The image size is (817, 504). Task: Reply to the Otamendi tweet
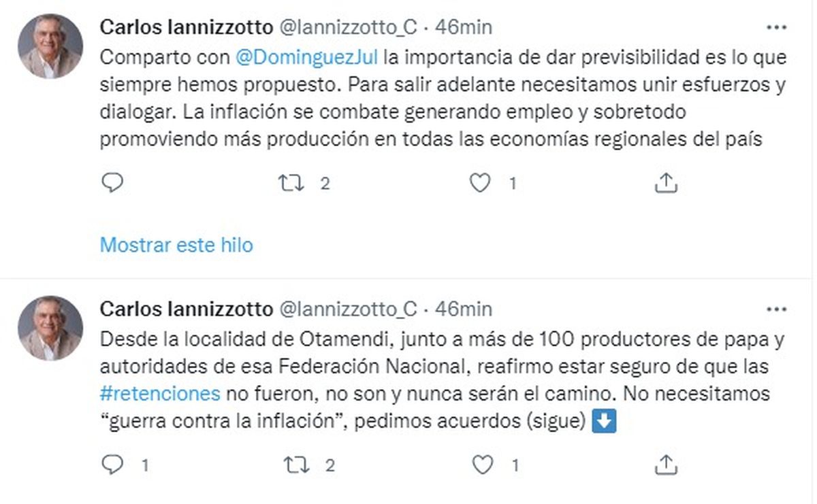(112, 465)
